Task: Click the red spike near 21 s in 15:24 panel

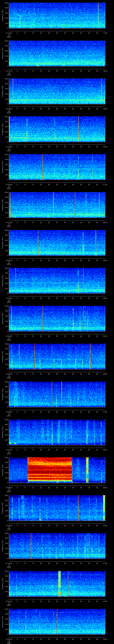Action: [x=43, y=318]
